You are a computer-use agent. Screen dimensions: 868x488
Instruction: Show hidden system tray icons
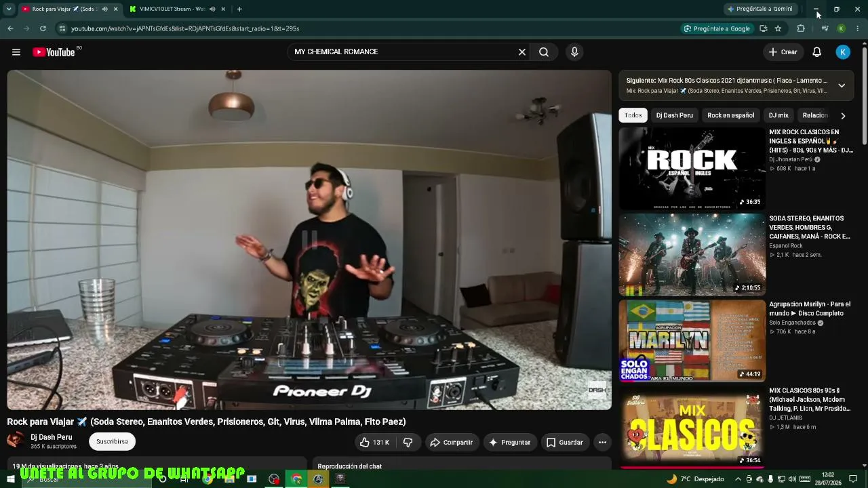pyautogui.click(x=738, y=479)
